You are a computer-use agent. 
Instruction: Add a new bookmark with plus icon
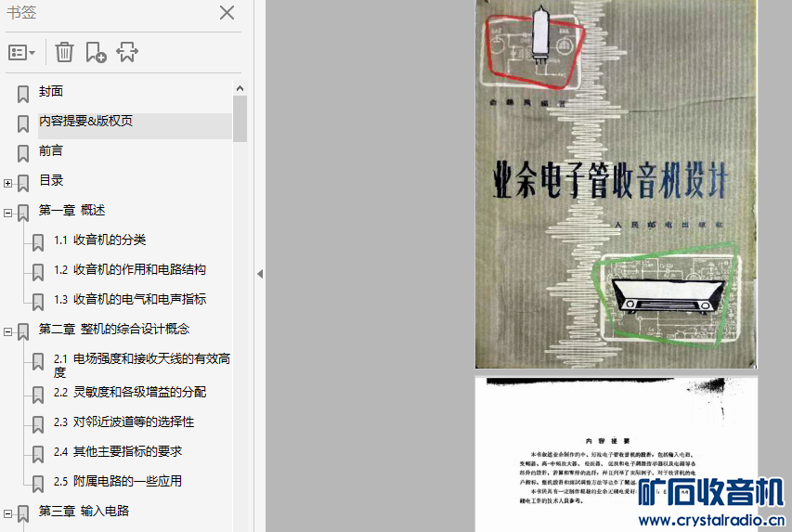pyautogui.click(x=96, y=52)
